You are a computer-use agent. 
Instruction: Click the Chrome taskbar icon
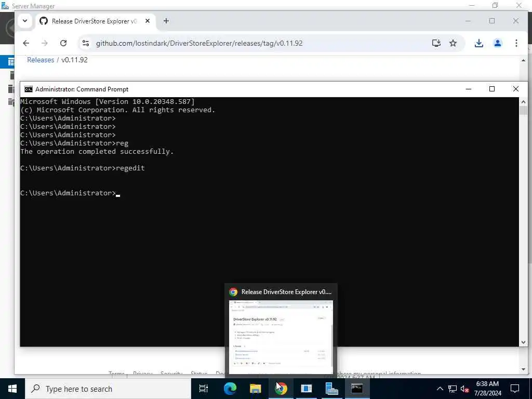click(281, 389)
